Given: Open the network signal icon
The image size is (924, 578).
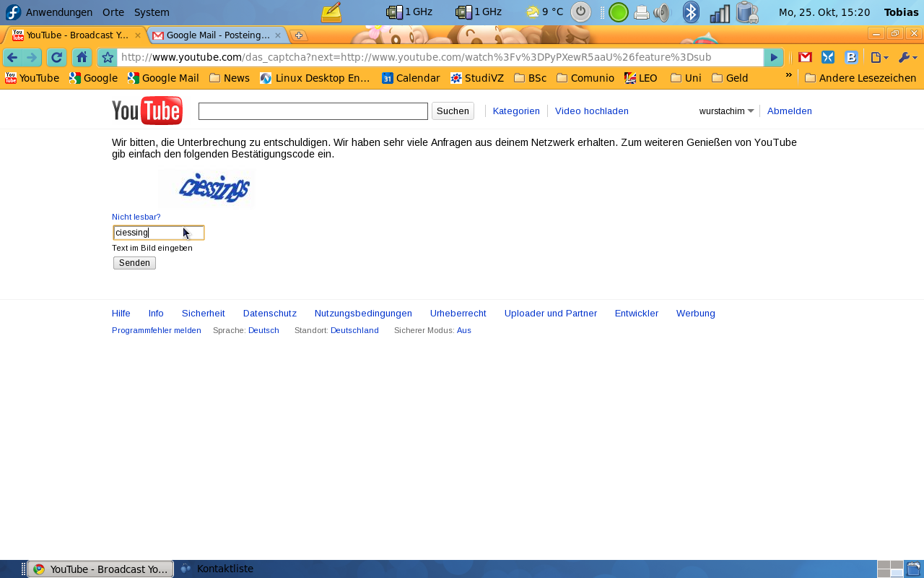Looking at the screenshot, I should (720, 13).
